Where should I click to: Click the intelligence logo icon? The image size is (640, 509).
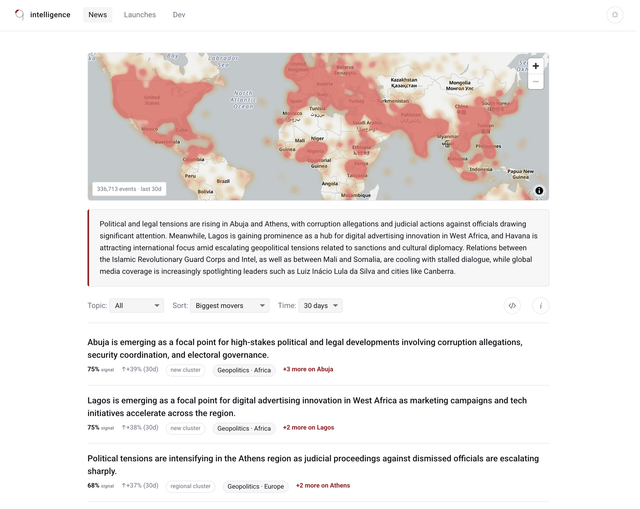[x=19, y=15]
